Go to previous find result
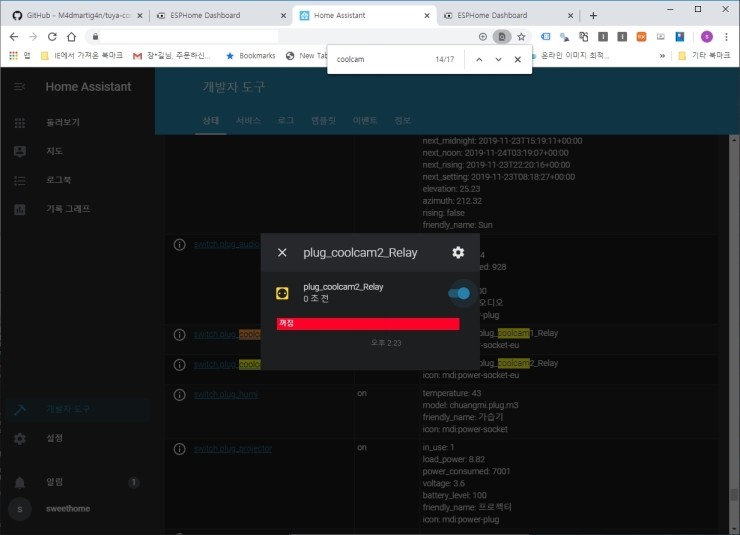 [479, 59]
